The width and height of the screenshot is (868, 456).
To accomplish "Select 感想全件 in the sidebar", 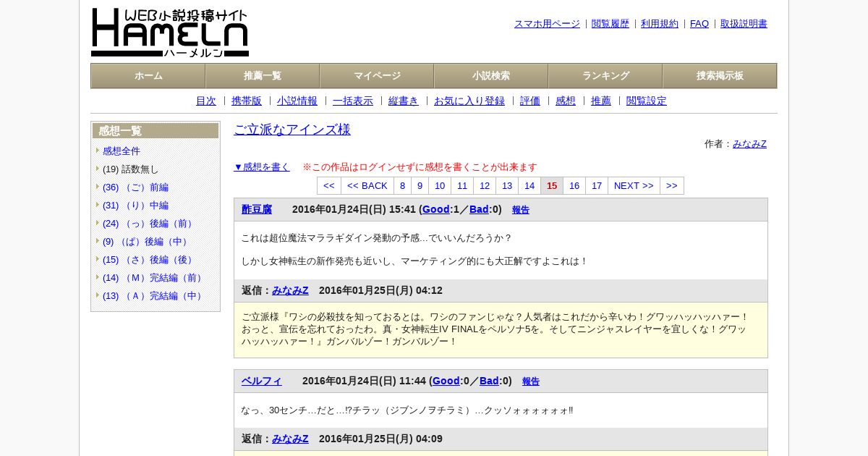I will [122, 151].
